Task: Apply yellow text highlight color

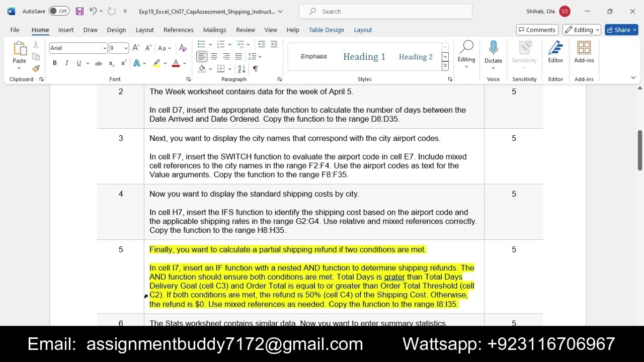Action: pyautogui.click(x=157, y=63)
